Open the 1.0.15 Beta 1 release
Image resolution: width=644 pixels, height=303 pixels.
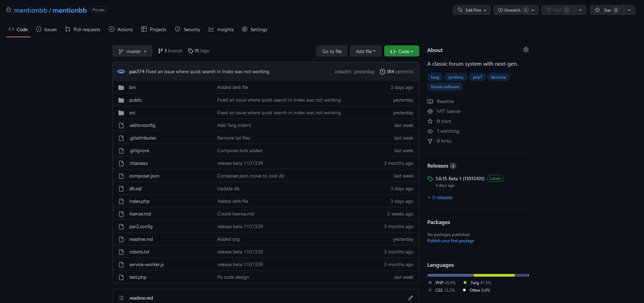pos(460,179)
